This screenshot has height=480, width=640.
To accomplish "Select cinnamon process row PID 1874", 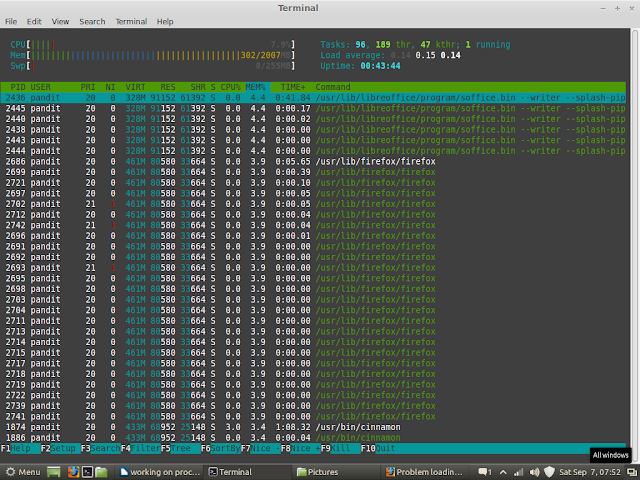I will [313, 427].
